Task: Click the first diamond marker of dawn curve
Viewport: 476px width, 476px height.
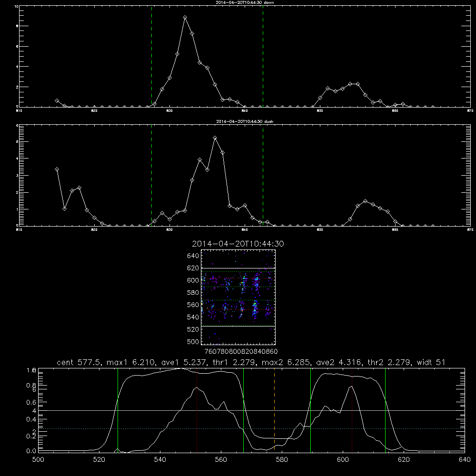Action: click(x=57, y=100)
